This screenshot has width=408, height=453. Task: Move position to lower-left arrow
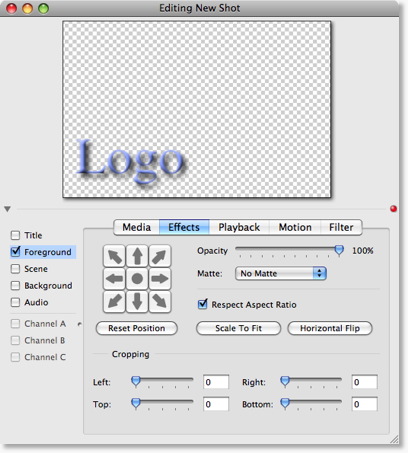[x=114, y=301]
